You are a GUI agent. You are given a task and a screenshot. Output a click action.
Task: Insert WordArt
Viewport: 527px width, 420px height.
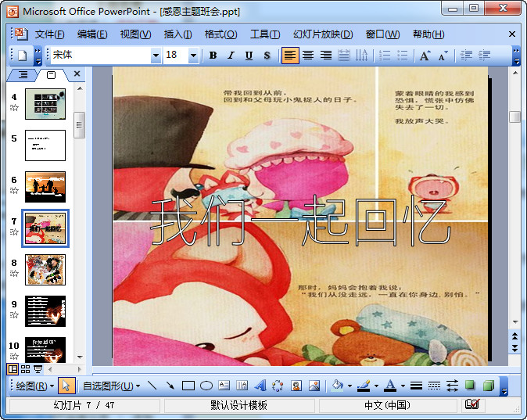(x=260, y=386)
